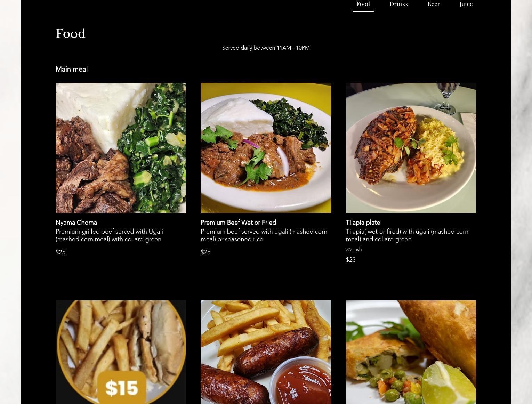Open the sausages and fries photo
Image resolution: width=532 pixels, height=404 pixels.
pyautogui.click(x=266, y=352)
